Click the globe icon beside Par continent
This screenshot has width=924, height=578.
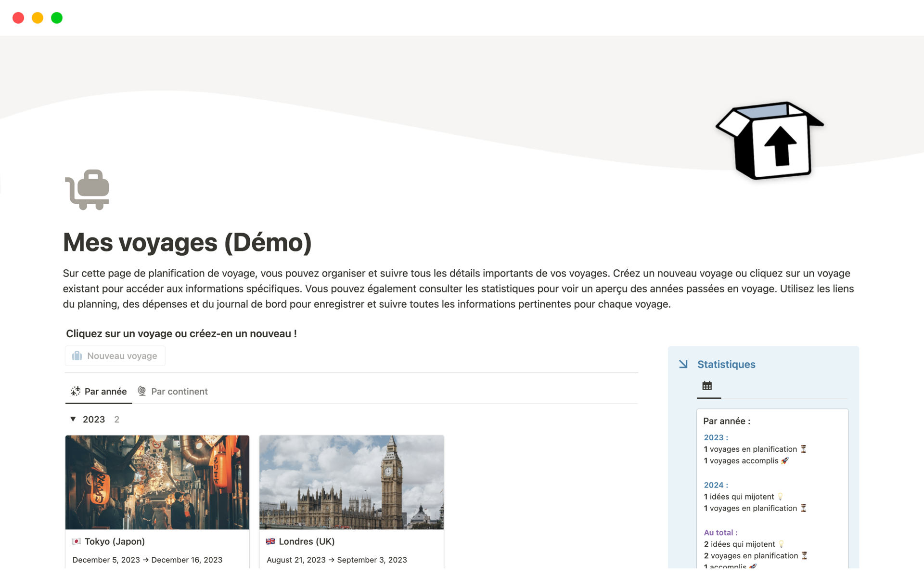coord(142,391)
